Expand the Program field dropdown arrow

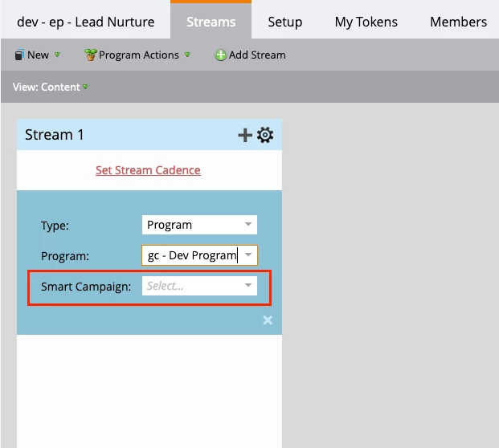[x=248, y=255]
